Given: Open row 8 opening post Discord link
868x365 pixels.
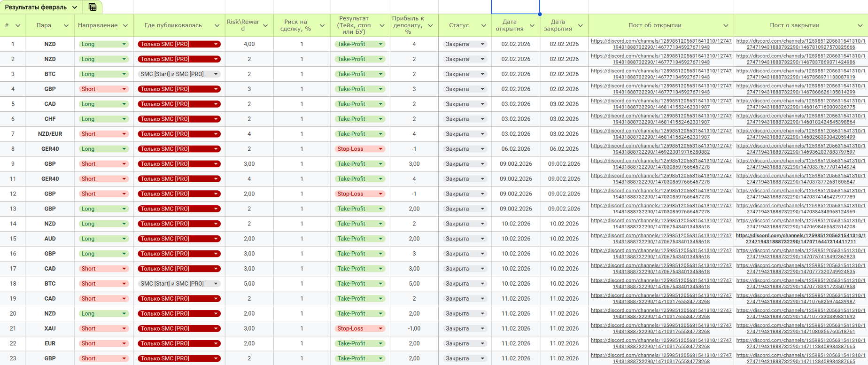Looking at the screenshot, I should [661, 149].
